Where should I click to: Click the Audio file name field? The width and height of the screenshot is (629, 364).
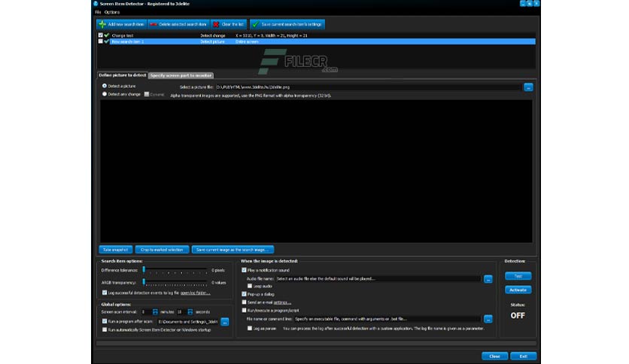tap(378, 278)
